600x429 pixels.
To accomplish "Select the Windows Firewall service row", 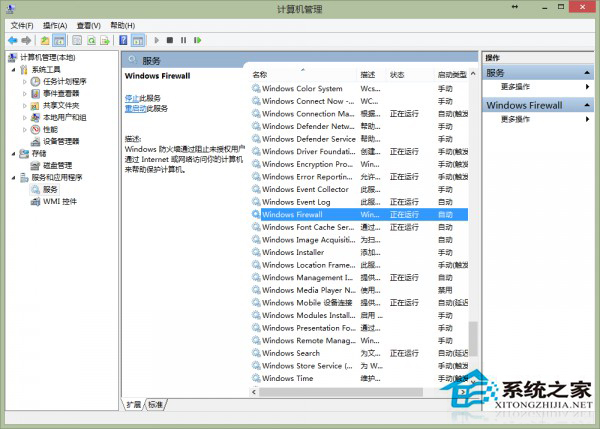I will tap(360, 215).
